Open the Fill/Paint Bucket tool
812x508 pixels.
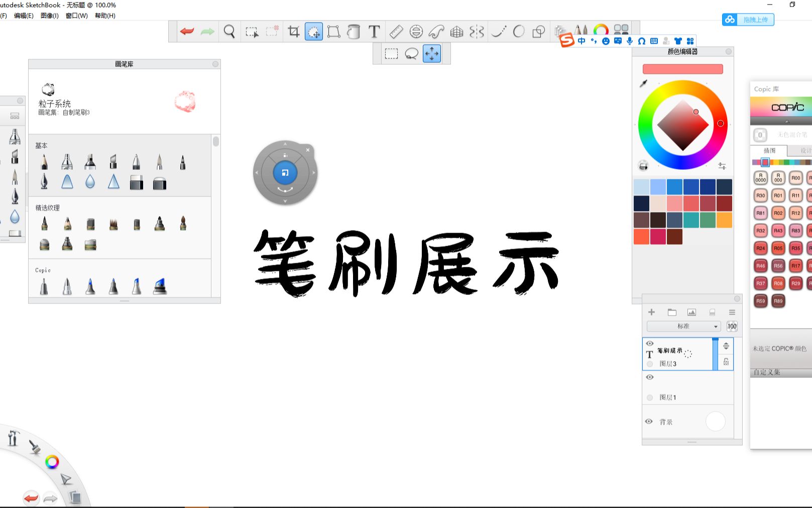click(354, 31)
